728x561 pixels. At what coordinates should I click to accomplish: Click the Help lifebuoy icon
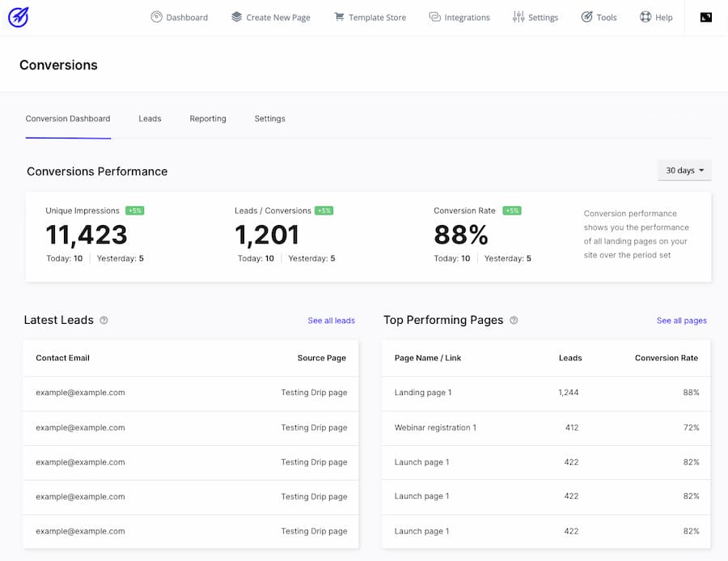click(645, 17)
